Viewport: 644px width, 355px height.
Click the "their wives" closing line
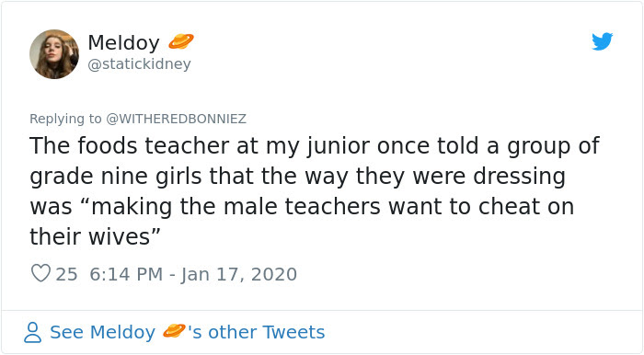pos(95,236)
